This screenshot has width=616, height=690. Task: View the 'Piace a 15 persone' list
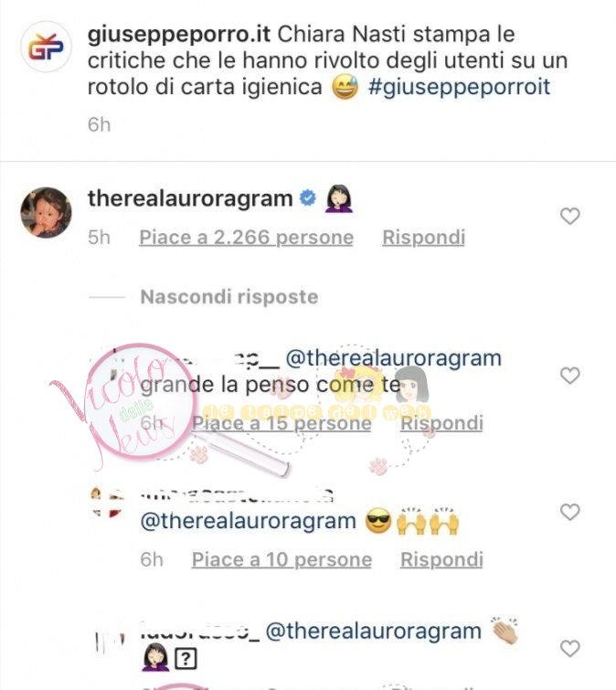coord(281,423)
